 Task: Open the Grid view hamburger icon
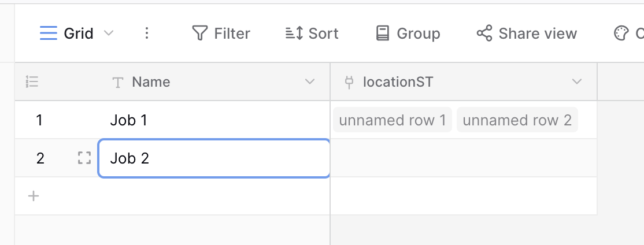(x=49, y=34)
